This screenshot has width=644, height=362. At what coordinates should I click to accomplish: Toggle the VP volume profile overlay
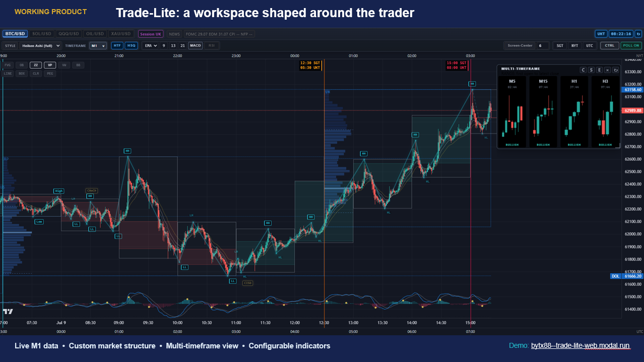click(x=50, y=65)
